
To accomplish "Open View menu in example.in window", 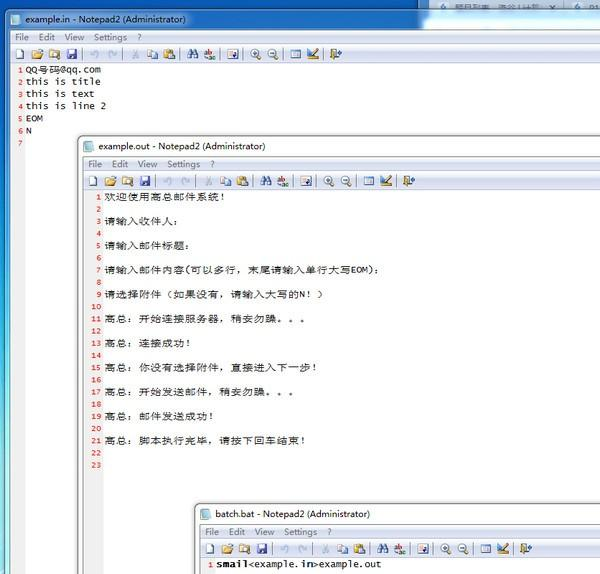I will 74,37.
